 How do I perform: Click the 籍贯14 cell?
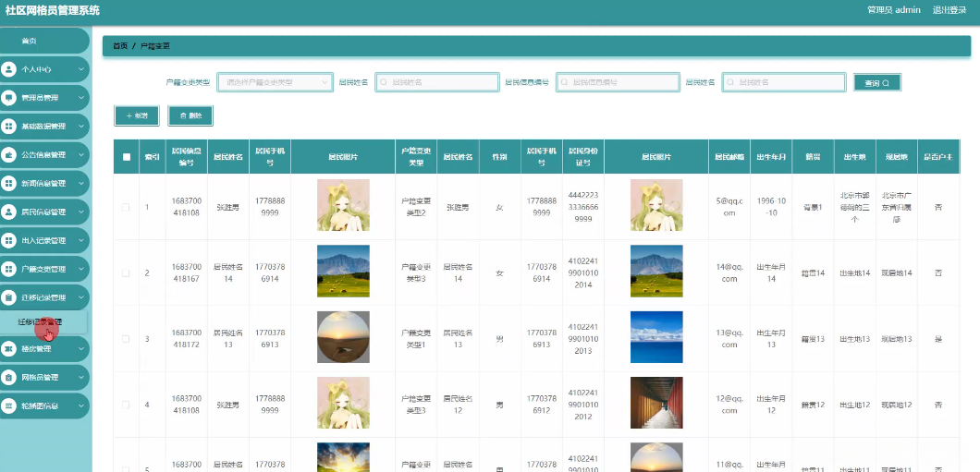click(x=814, y=273)
